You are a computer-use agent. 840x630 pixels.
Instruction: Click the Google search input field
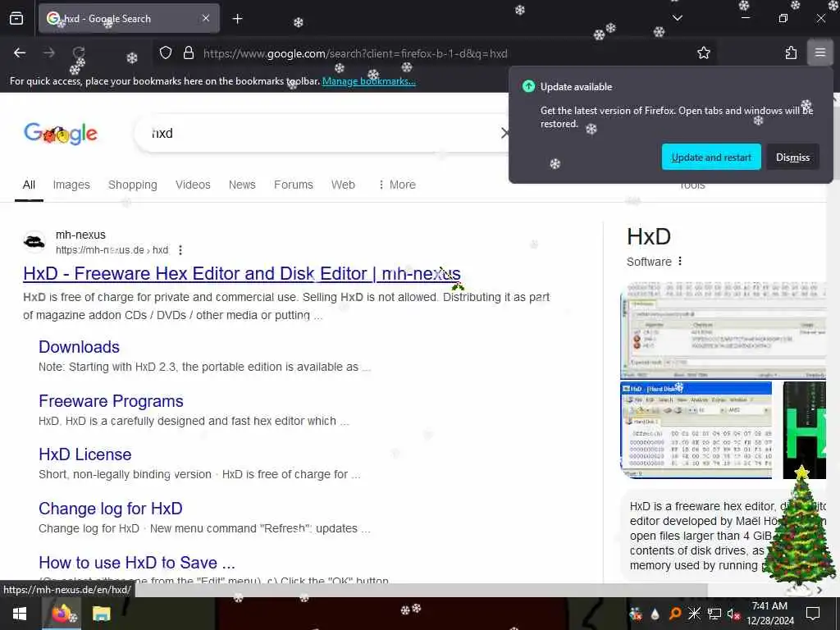point(322,133)
